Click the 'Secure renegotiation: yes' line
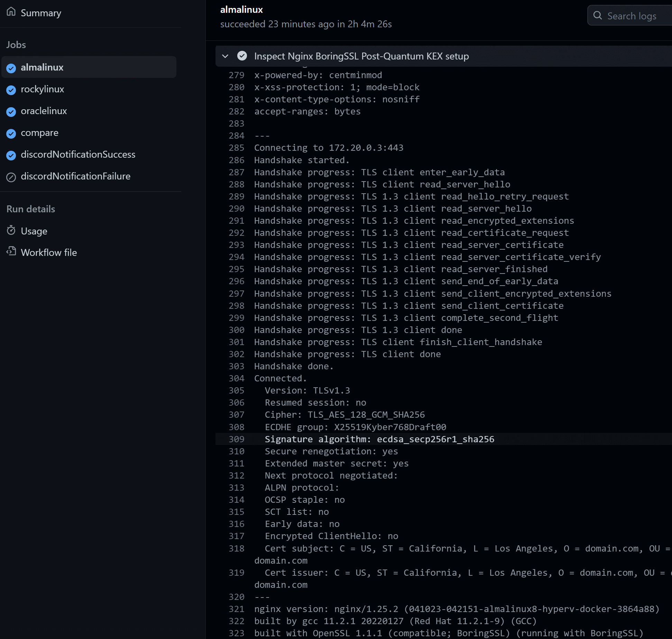The width and height of the screenshot is (672, 639). click(x=331, y=451)
